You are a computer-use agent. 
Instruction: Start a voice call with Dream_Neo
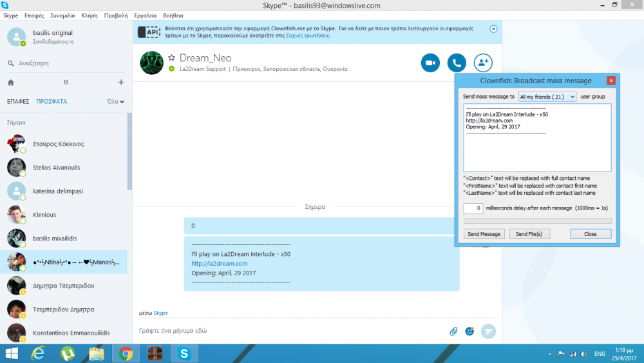[457, 63]
